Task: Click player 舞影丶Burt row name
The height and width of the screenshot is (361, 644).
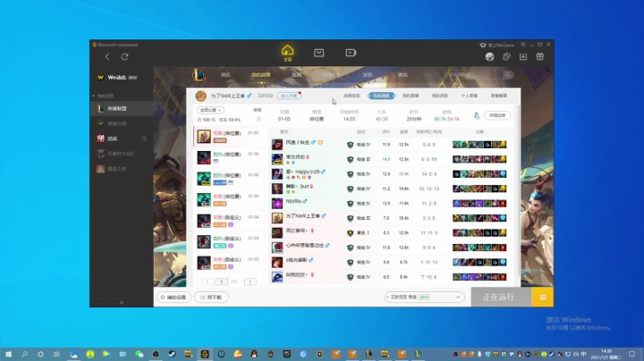Action: (x=297, y=186)
